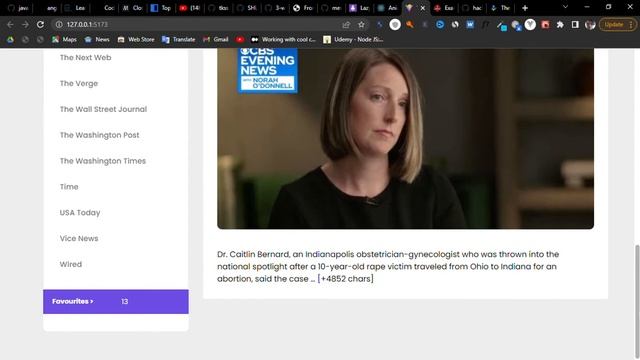Viewport: 640px width, 360px height.
Task: Select The Washington Post source
Action: click(99, 135)
